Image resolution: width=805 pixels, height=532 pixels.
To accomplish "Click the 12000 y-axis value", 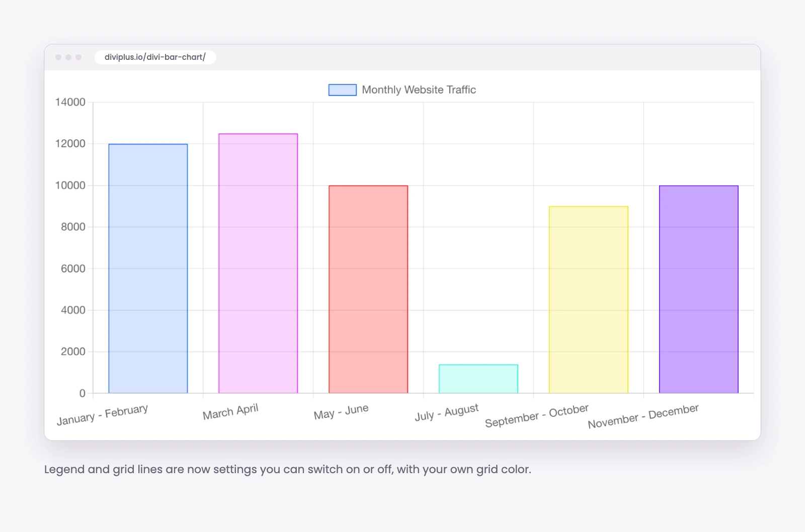I will tap(70, 144).
